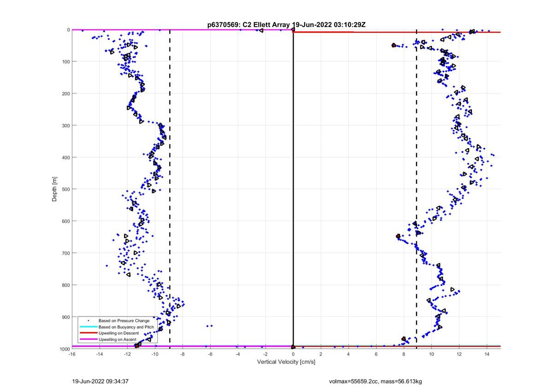
Task: Click depth-axis tick label '200'
Action: point(65,94)
